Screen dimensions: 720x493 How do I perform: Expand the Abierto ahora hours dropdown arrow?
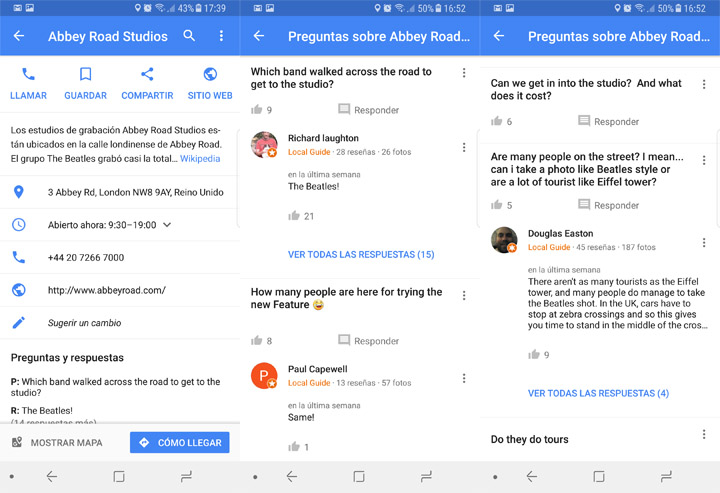pyautogui.click(x=167, y=225)
